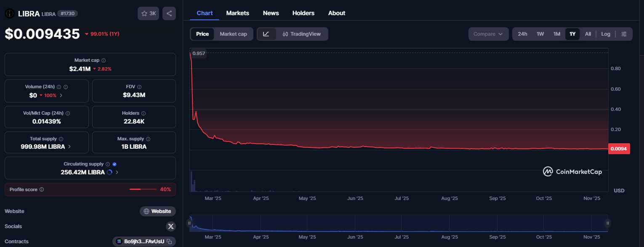Select 1M time range
Screen dimensions: 644x247
[557, 34]
